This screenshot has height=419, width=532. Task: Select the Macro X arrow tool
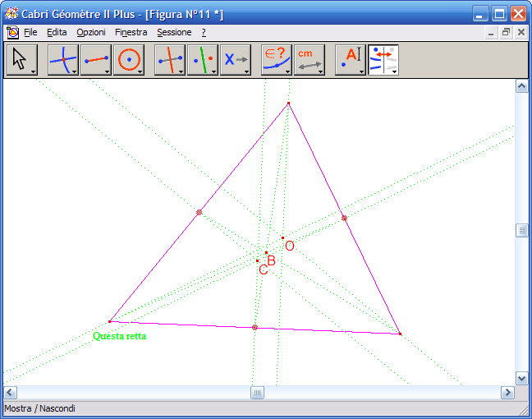(236, 59)
